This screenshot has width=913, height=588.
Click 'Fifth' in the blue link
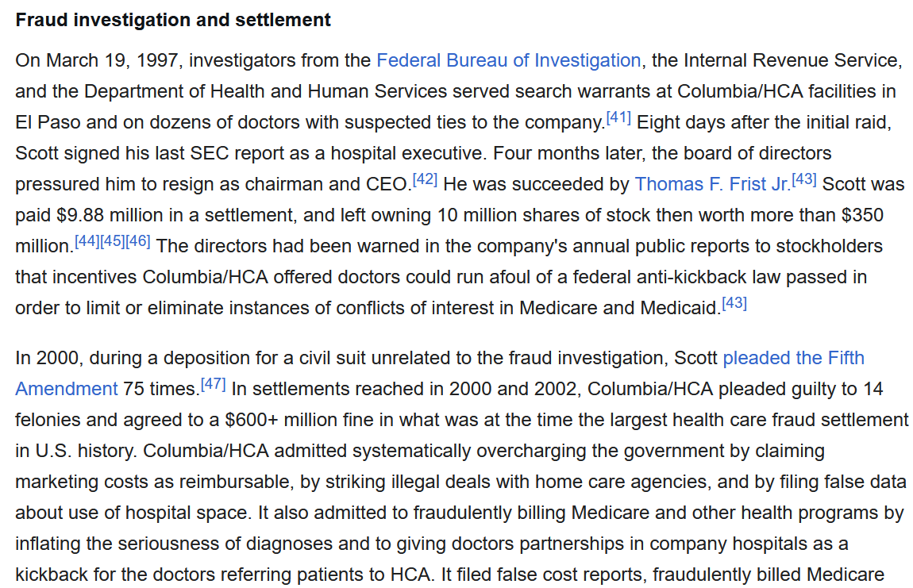(x=846, y=357)
